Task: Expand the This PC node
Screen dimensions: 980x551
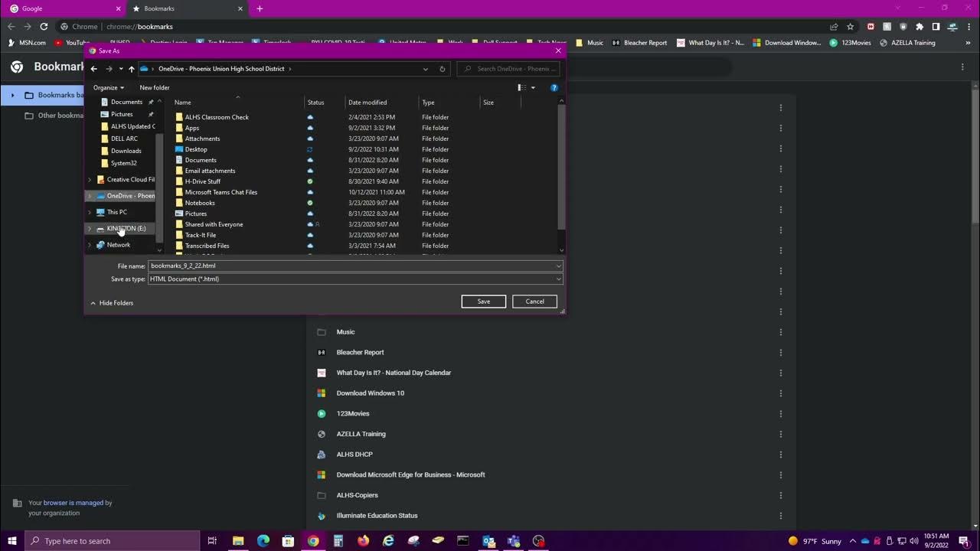Action: coord(90,212)
